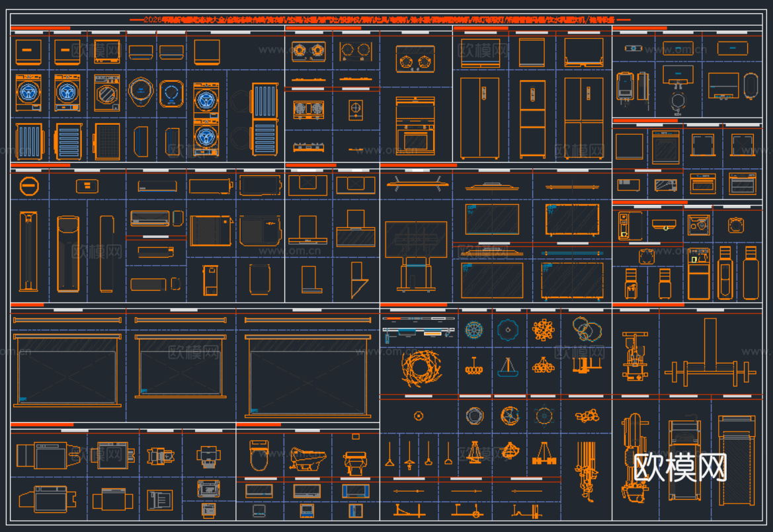Select the round water heater above circular ring
Viewport: 773px width, 532px height.
click(678, 78)
